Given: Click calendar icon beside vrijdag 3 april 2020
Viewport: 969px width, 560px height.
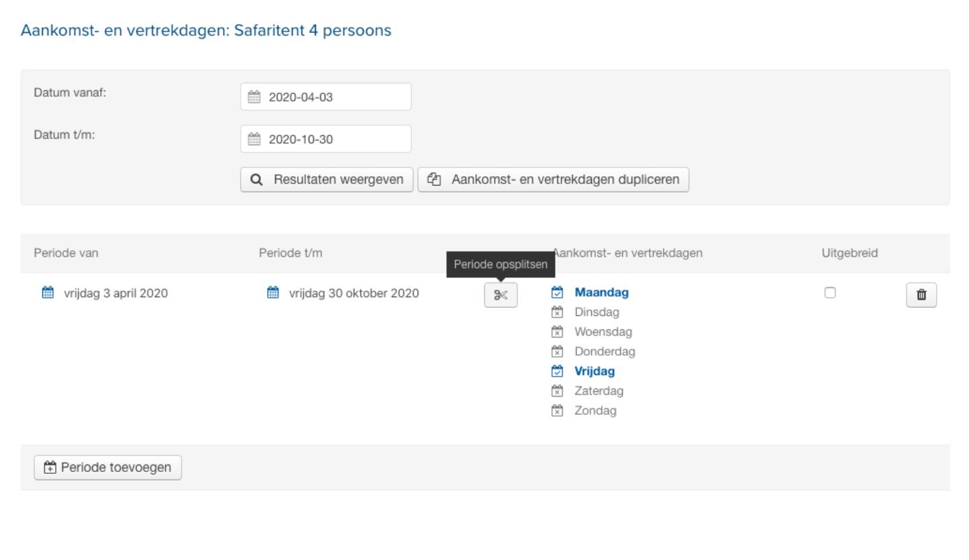Looking at the screenshot, I should (x=47, y=292).
